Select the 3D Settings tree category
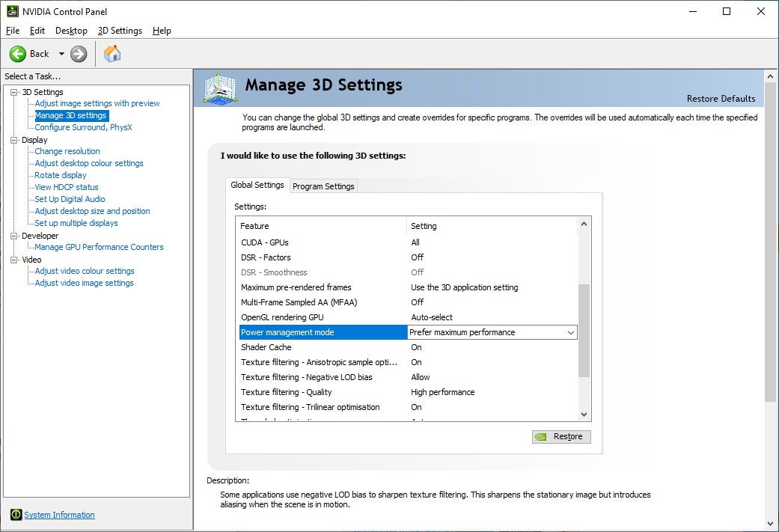 click(x=43, y=92)
